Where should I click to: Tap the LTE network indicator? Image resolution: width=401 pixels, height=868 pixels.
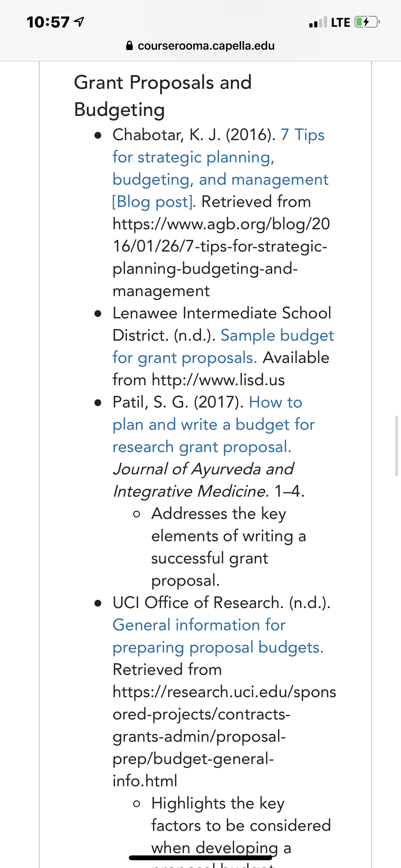[341, 23]
